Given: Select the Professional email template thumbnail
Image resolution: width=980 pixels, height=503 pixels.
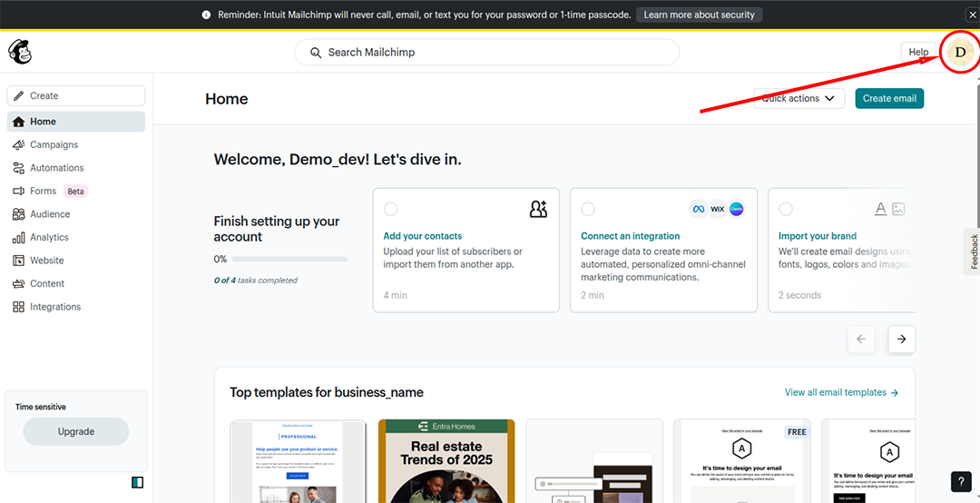Looking at the screenshot, I should click(x=299, y=461).
